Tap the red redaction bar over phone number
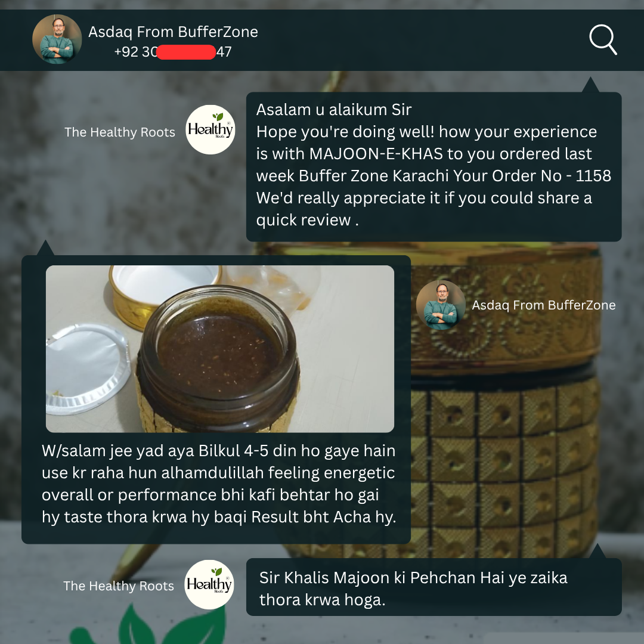The image size is (644, 644). point(186,52)
